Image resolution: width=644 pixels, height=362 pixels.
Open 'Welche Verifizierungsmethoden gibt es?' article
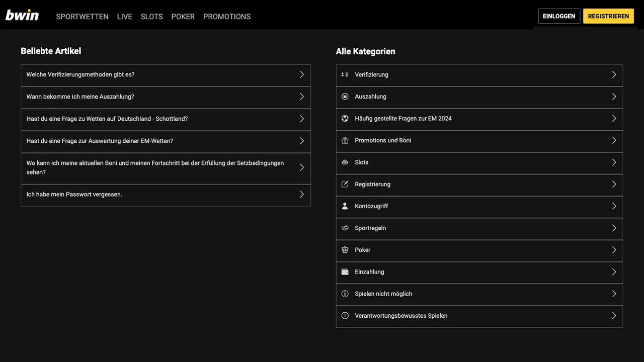[166, 75]
